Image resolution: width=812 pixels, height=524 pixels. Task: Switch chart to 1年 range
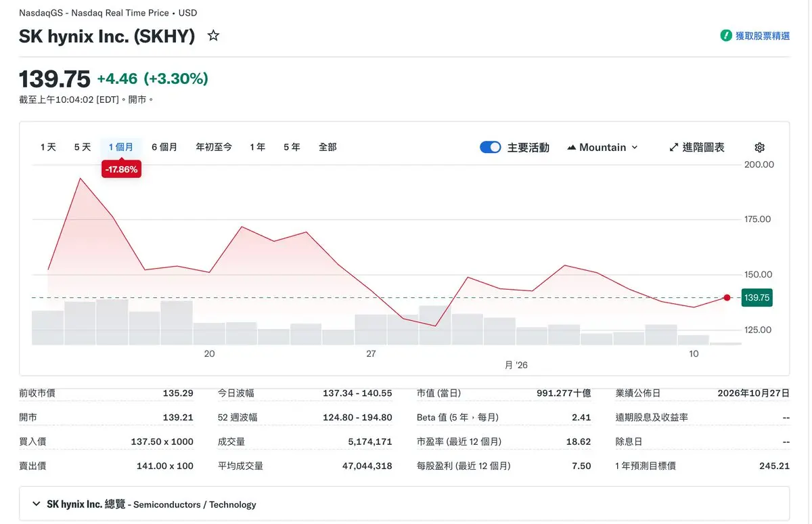[x=258, y=147]
